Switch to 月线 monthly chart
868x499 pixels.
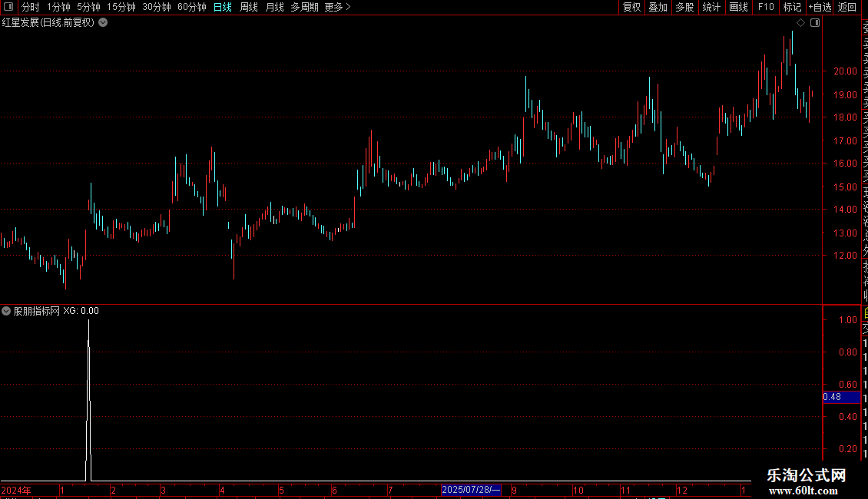(274, 7)
